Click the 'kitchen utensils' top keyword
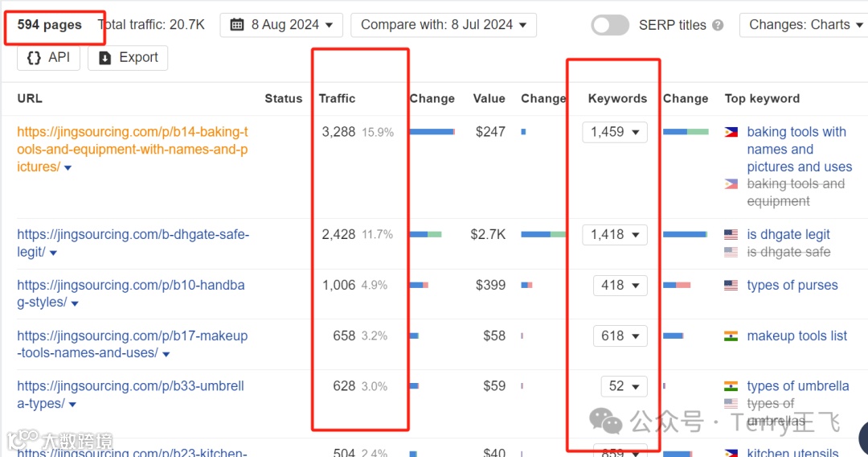The width and height of the screenshot is (868, 457). [792, 452]
